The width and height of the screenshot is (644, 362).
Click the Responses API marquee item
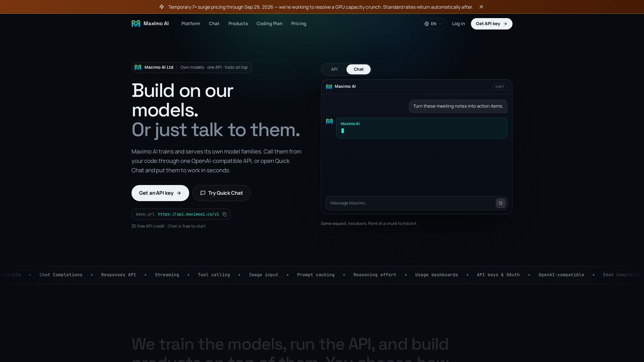(x=119, y=275)
